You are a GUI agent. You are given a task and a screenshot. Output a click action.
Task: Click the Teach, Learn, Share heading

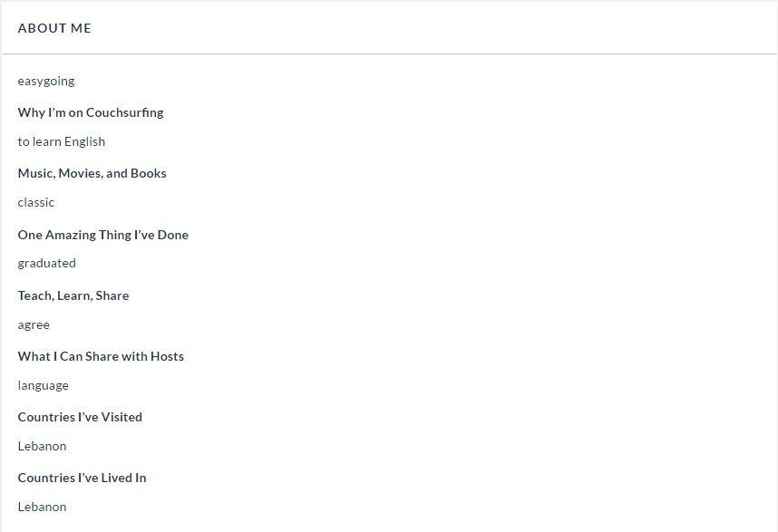tap(73, 295)
